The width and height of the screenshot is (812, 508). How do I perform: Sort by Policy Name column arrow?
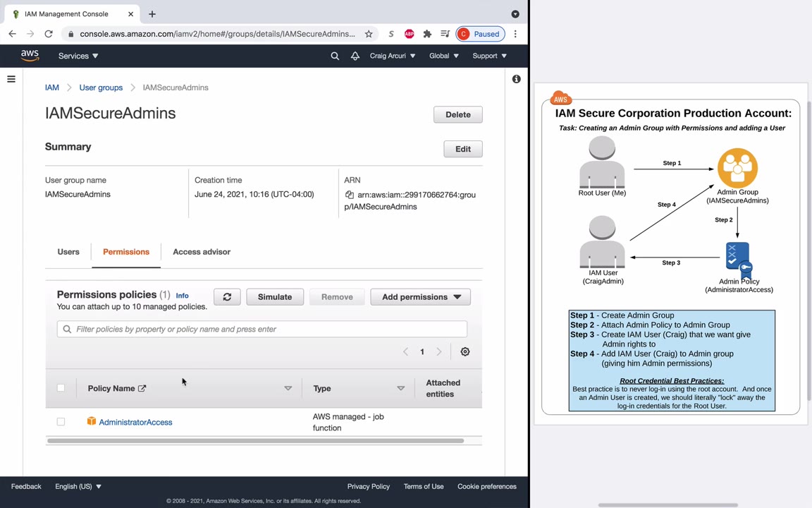(x=288, y=388)
